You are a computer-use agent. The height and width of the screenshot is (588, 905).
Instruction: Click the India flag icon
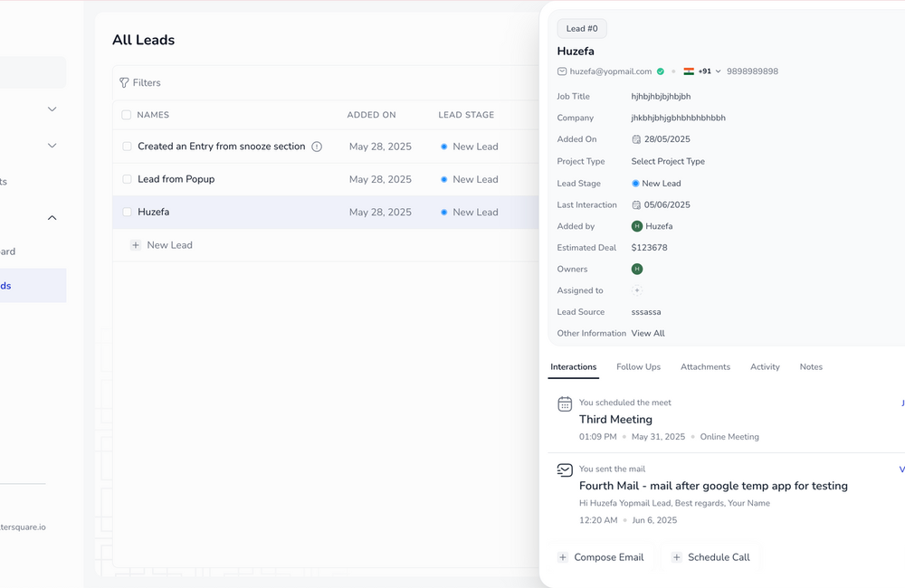tap(689, 71)
